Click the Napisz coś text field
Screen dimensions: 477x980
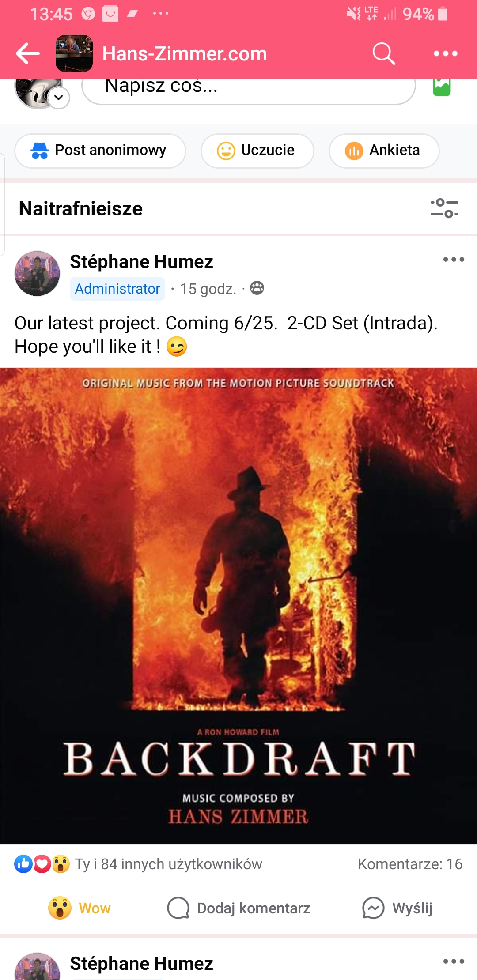249,88
